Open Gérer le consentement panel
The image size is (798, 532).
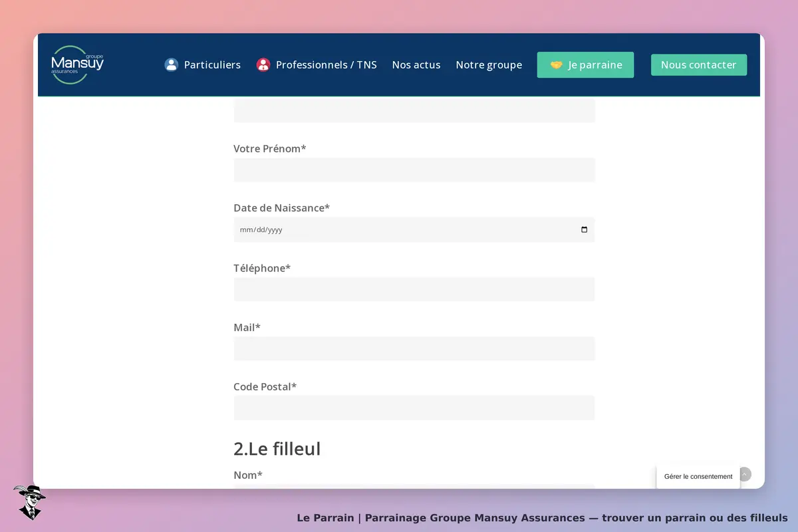(698, 476)
